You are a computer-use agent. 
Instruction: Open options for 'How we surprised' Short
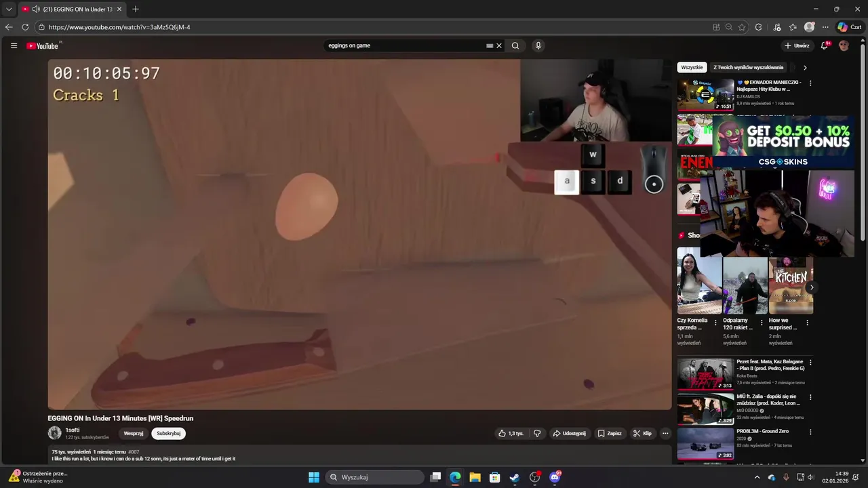(807, 323)
